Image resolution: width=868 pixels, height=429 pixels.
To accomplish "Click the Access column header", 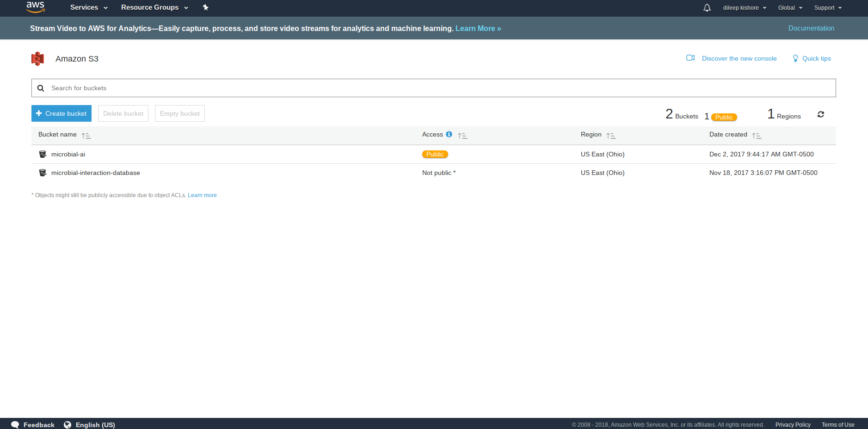I will [432, 134].
